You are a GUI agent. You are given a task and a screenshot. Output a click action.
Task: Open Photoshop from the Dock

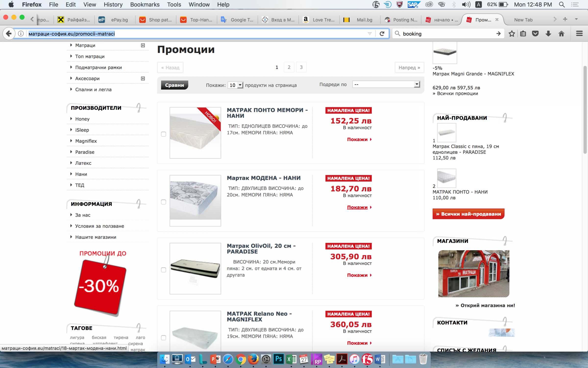279,359
